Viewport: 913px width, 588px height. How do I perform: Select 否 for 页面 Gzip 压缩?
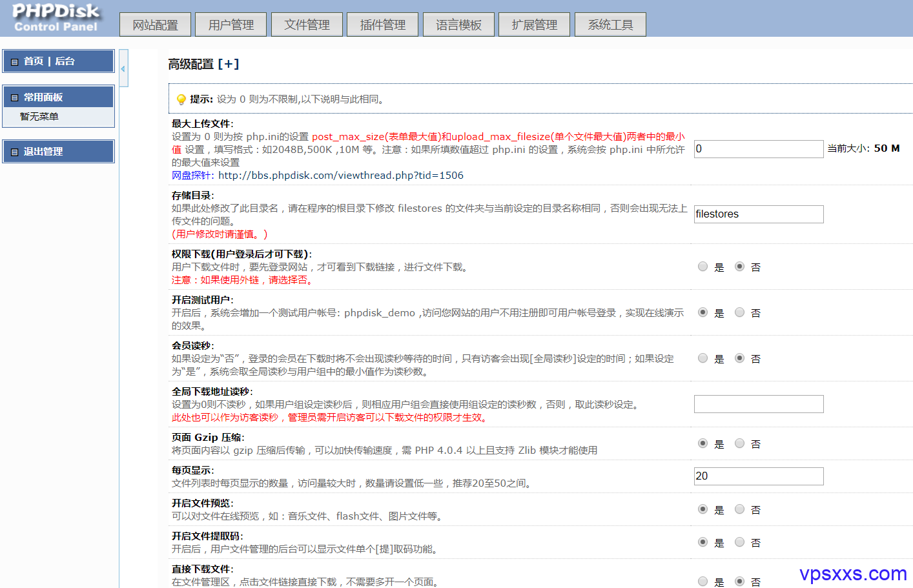(739, 443)
